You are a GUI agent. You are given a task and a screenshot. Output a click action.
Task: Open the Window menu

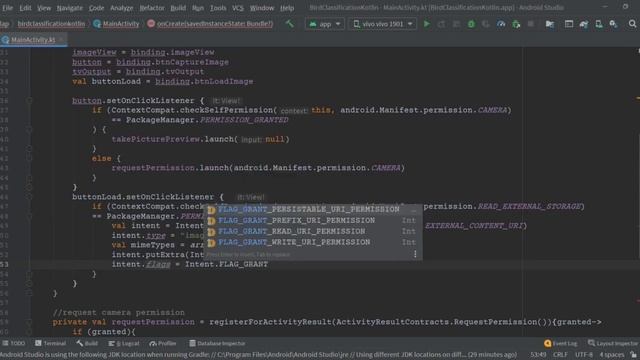[x=262, y=8]
